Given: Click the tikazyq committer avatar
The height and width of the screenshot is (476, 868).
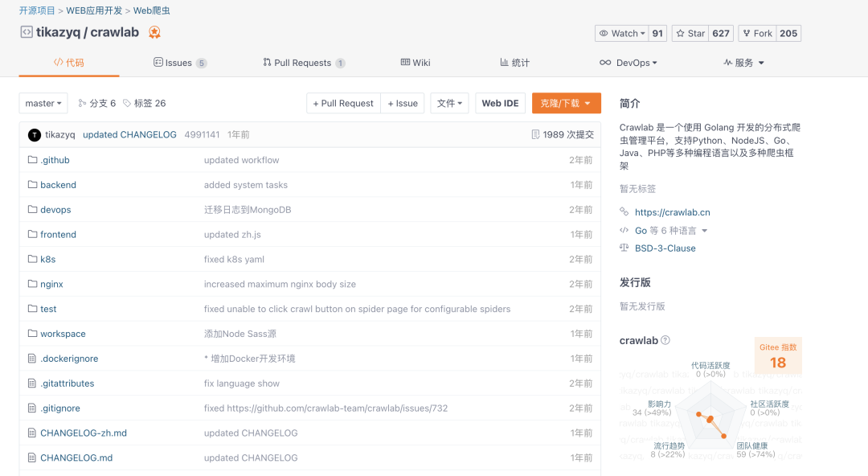Looking at the screenshot, I should (x=34, y=135).
